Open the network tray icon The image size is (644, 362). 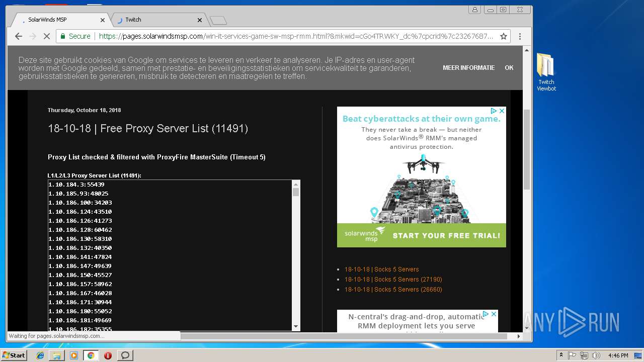tap(584, 355)
